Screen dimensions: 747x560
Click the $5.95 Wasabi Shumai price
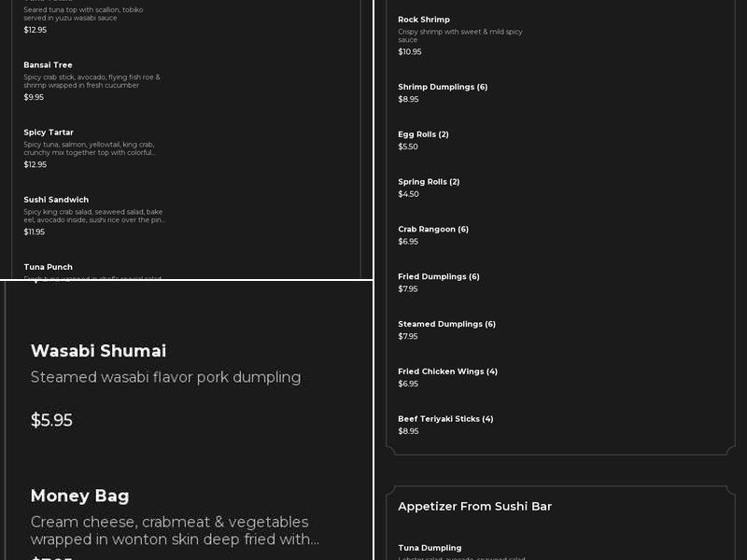coord(51,420)
